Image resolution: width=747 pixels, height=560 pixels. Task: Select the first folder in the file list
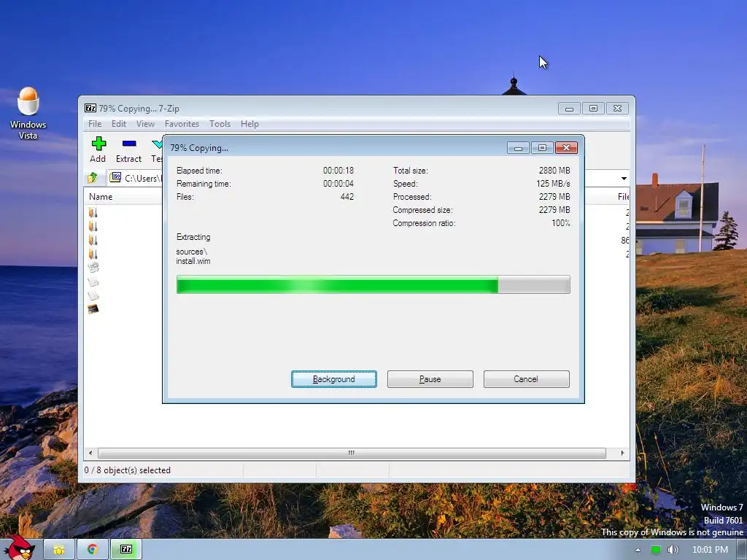click(x=93, y=212)
